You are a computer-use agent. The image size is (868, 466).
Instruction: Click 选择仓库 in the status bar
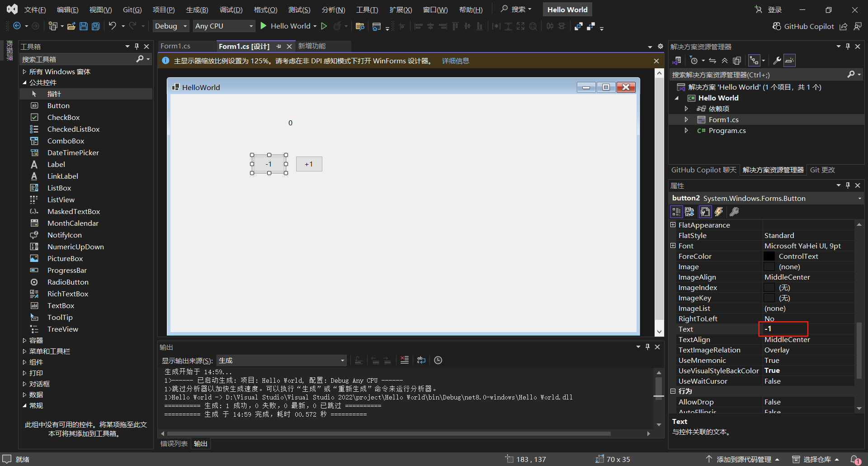coord(816,460)
